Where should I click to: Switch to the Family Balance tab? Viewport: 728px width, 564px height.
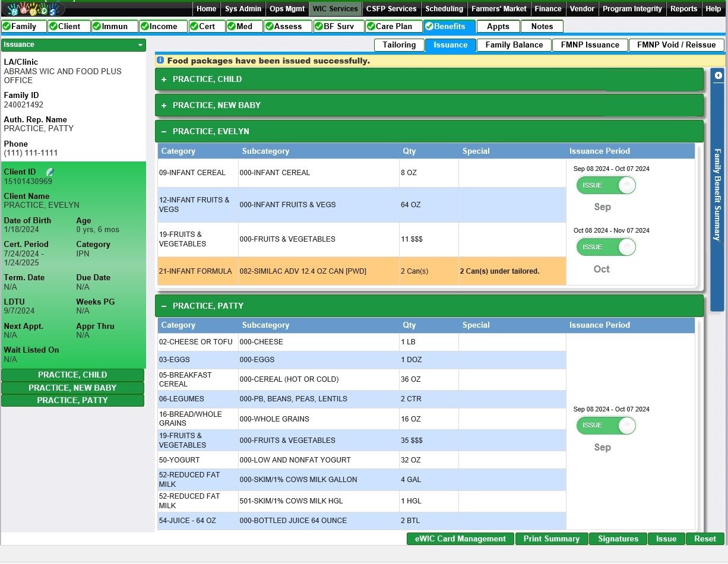click(514, 45)
